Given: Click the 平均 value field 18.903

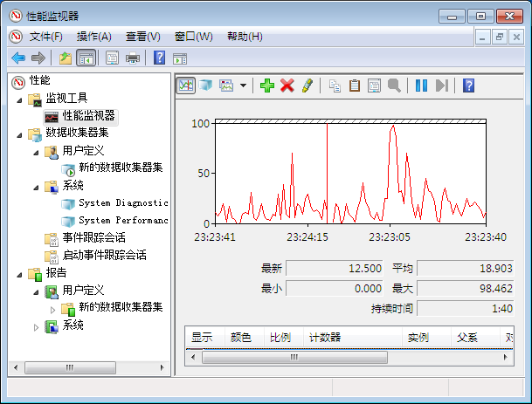Looking at the screenshot, I should click(465, 269).
